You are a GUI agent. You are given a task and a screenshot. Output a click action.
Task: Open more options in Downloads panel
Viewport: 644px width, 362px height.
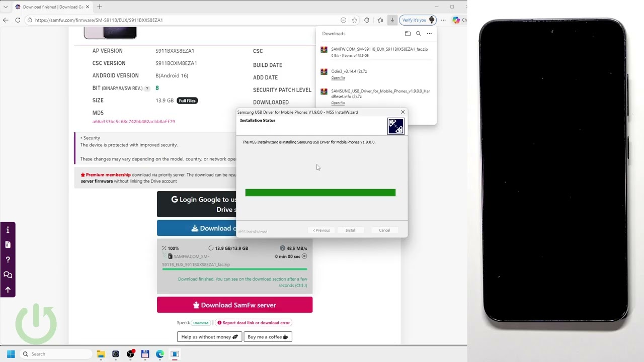point(429,34)
